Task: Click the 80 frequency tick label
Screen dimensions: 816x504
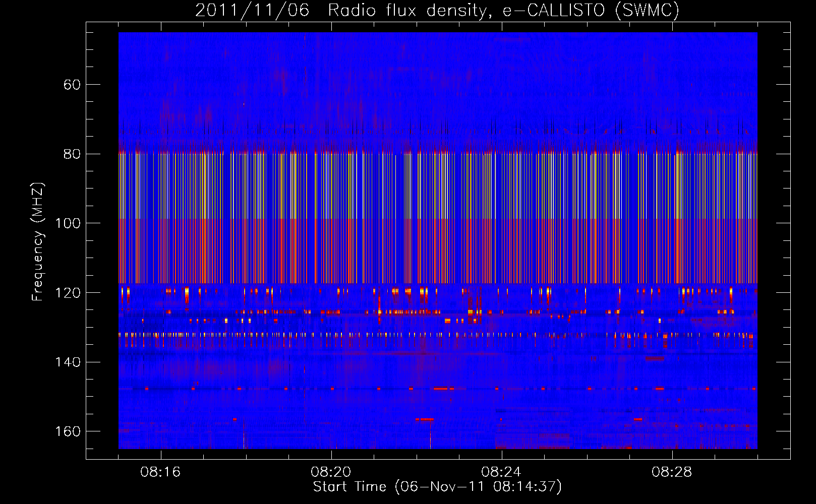Action: tap(72, 154)
